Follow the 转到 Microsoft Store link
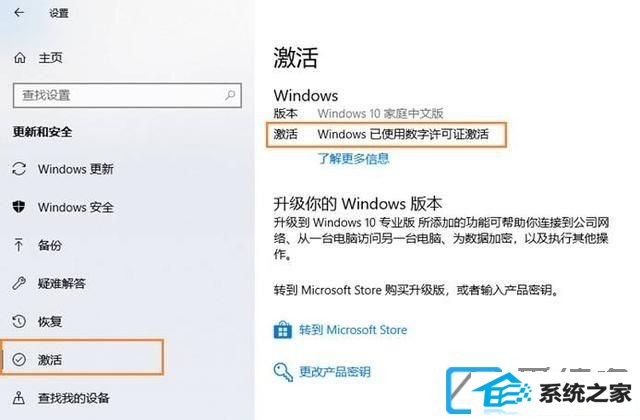The height and width of the screenshot is (420, 640). (x=353, y=330)
